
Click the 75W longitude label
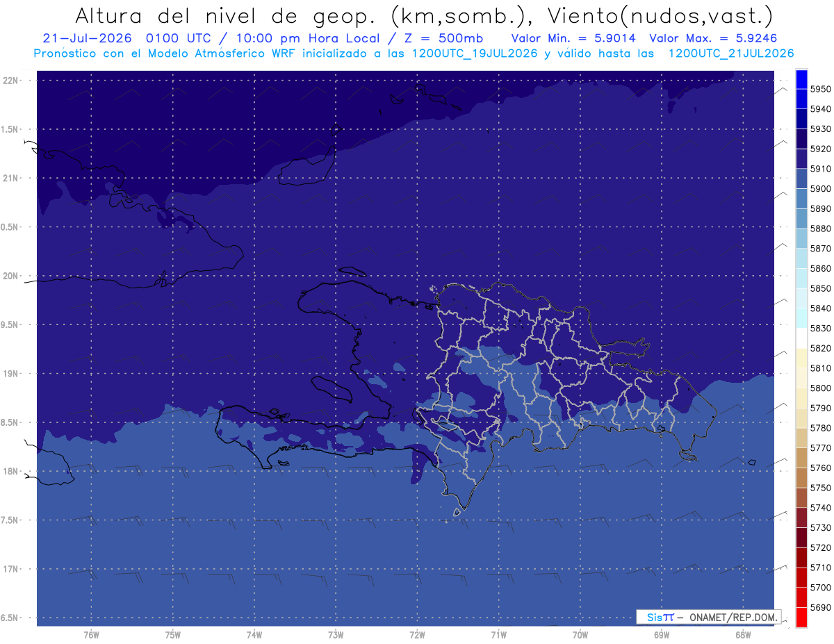pyautogui.click(x=172, y=634)
